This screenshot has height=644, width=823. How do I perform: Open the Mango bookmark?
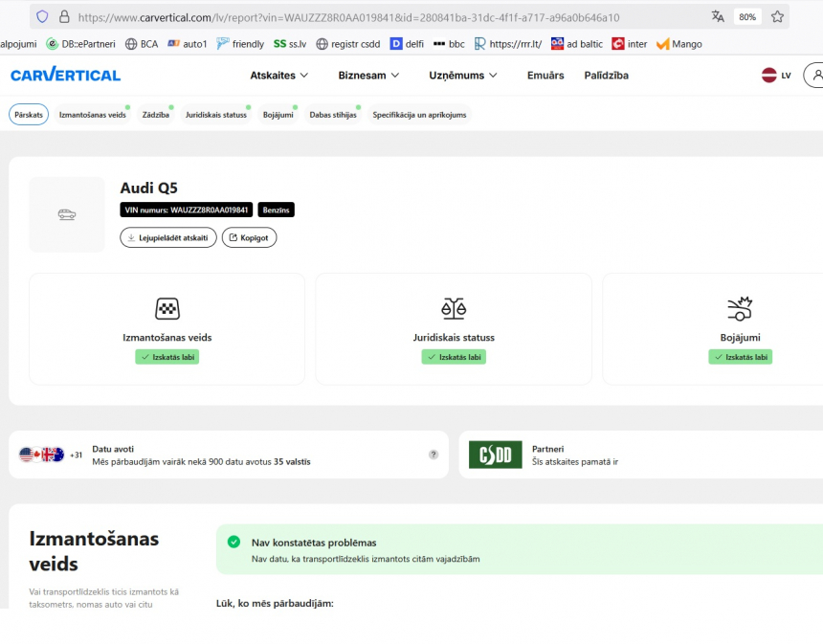click(x=679, y=44)
